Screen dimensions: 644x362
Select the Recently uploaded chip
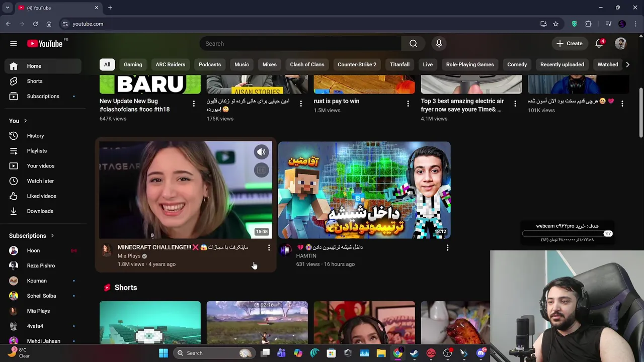[562, 64]
